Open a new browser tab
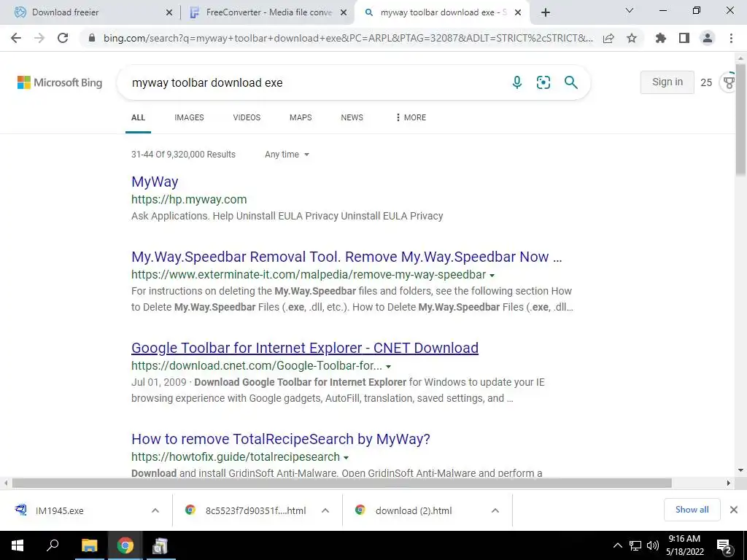The height and width of the screenshot is (560, 747). (x=546, y=13)
